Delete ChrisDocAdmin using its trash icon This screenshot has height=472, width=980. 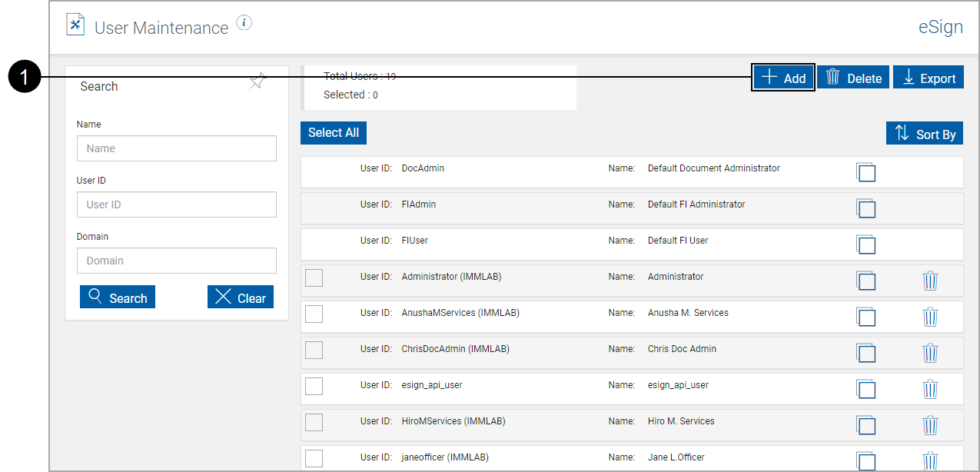930,353
